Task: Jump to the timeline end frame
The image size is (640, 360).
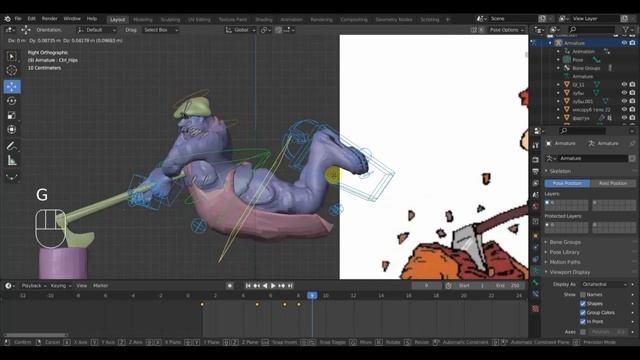Action: [290, 286]
